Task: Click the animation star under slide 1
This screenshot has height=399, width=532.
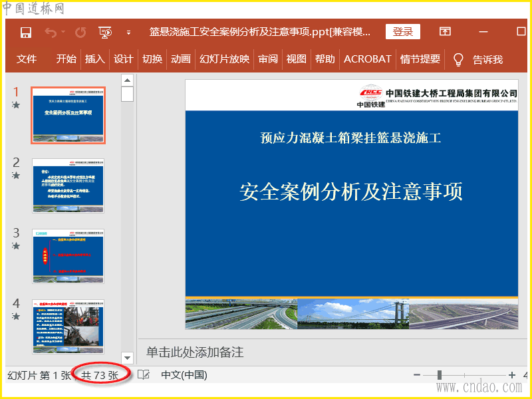Action: pos(15,105)
